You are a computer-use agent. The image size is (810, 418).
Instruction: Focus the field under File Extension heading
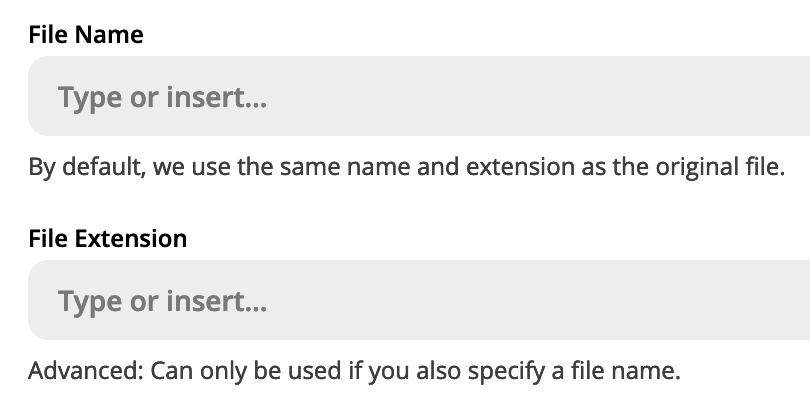419,300
